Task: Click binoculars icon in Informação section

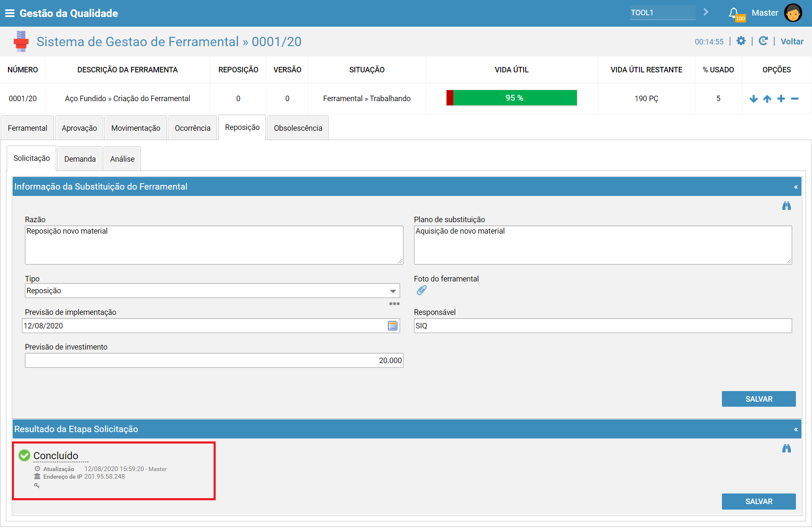Action: coord(786,206)
